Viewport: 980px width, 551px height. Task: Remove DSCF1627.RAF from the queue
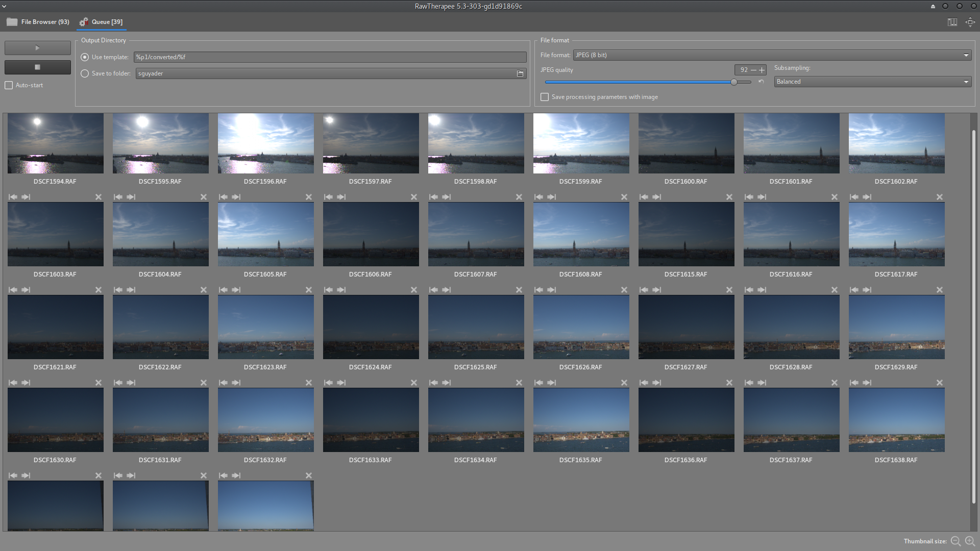coord(729,290)
